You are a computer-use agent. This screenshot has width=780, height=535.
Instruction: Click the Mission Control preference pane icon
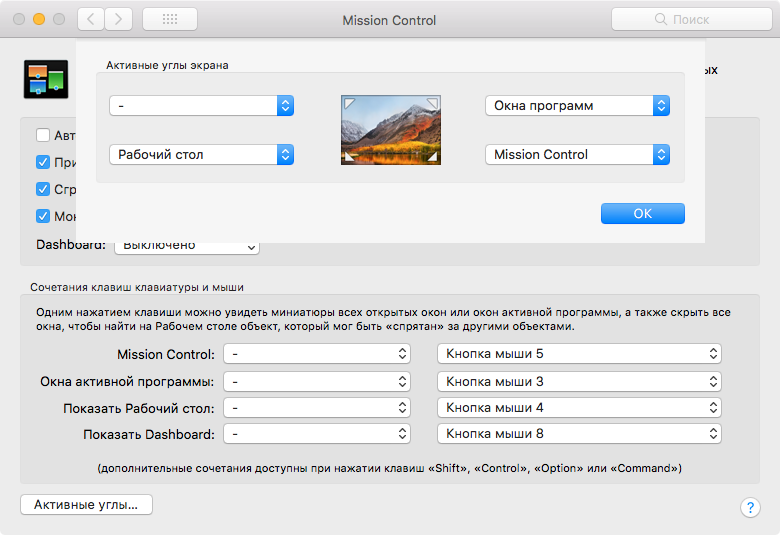click(45, 79)
